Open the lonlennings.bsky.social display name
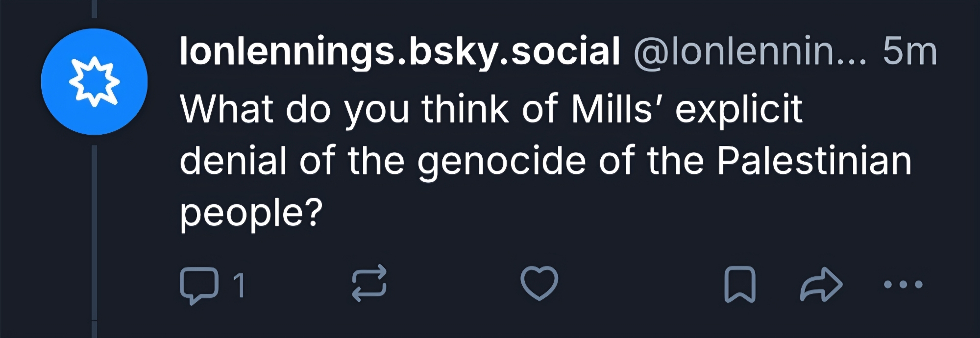 point(399,51)
